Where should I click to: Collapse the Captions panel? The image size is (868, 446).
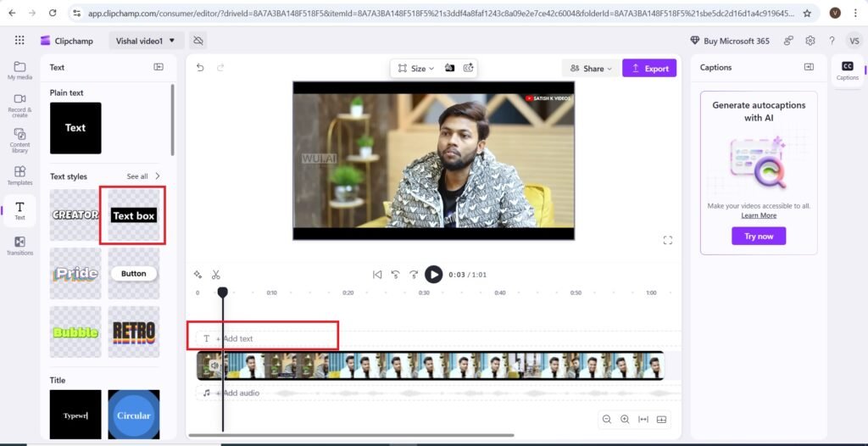(x=809, y=67)
